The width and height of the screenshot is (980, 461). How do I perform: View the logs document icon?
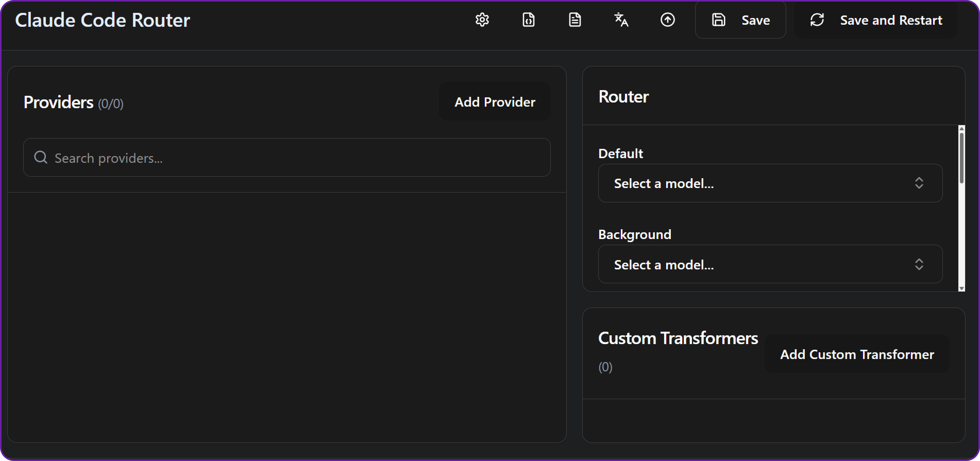[x=575, y=20]
